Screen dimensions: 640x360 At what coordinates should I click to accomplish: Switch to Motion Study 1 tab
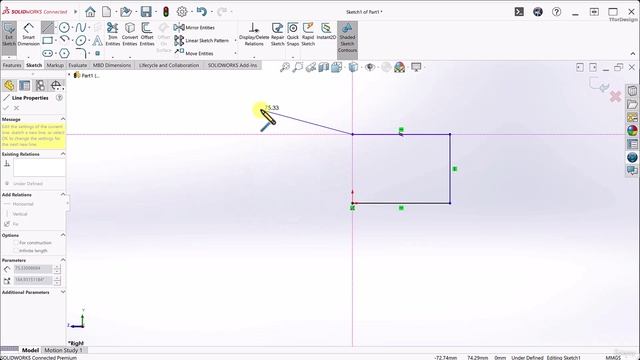point(63,350)
